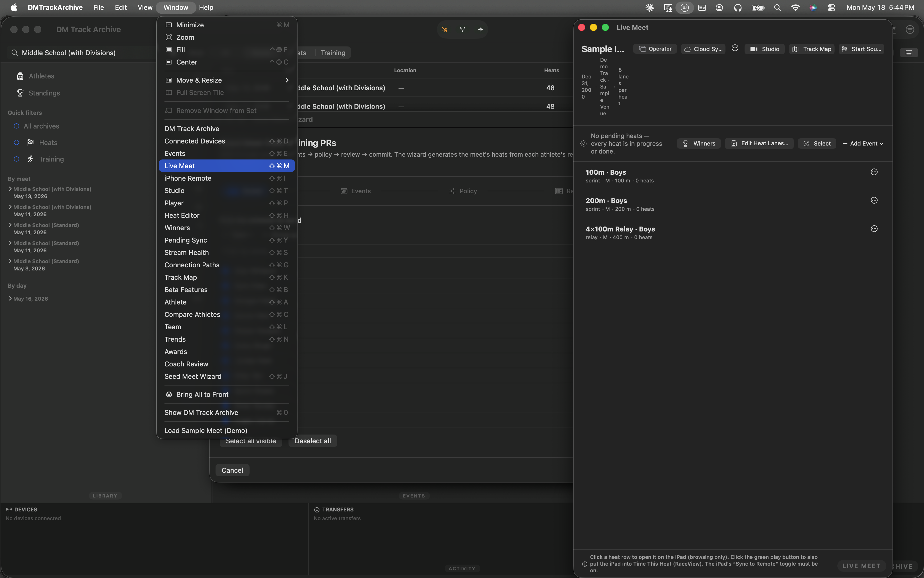The width and height of the screenshot is (924, 578).
Task: Expand Move & Resize submenu arrow
Action: pyautogui.click(x=287, y=80)
